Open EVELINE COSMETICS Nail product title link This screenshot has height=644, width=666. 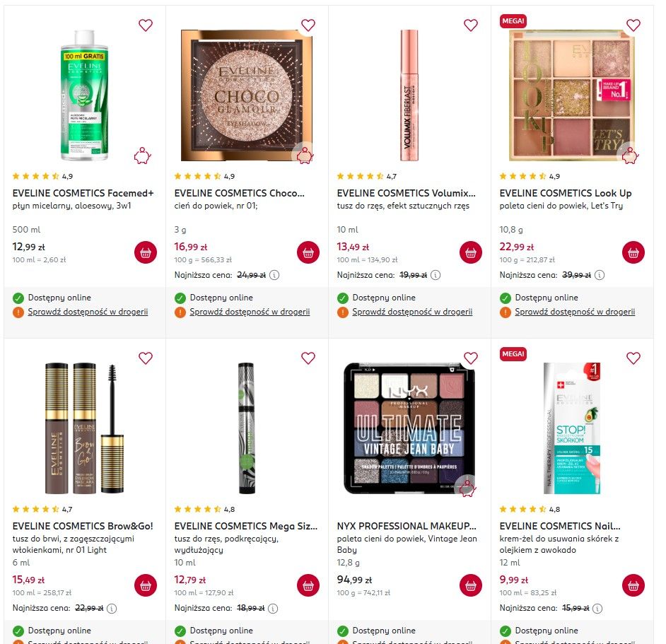point(560,526)
